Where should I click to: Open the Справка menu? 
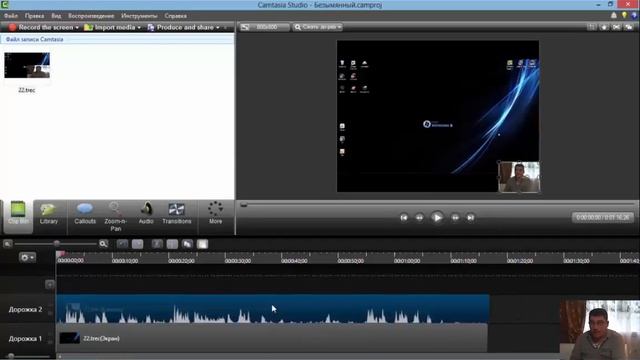point(176,16)
